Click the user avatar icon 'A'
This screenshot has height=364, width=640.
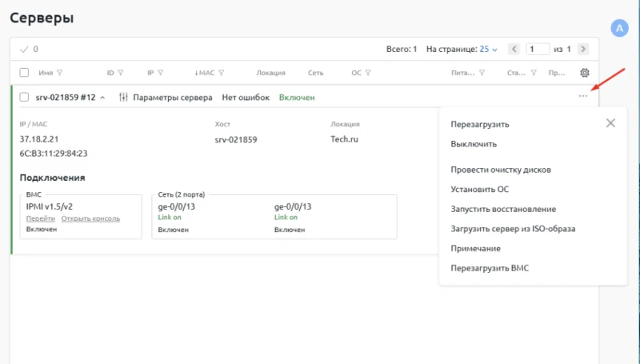[620, 28]
